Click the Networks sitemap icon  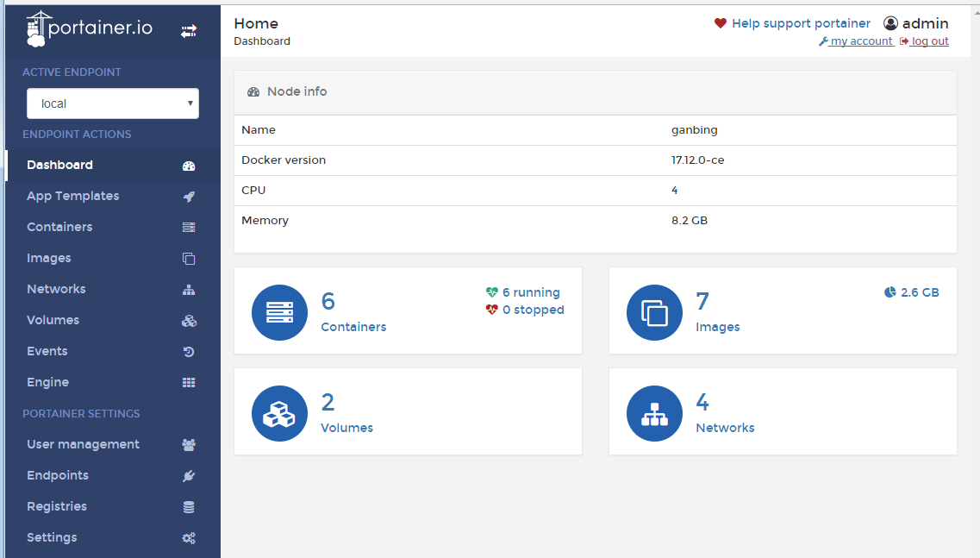coord(189,289)
